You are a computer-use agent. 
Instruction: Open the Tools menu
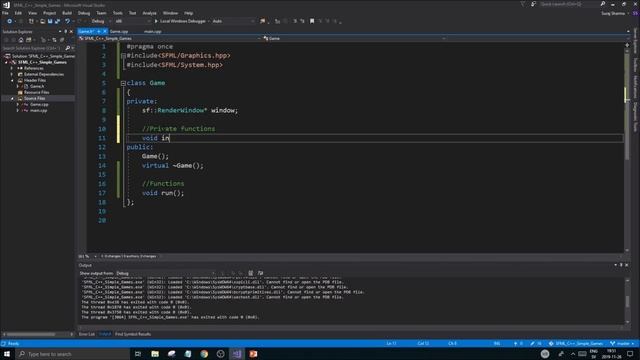[x=118, y=13]
